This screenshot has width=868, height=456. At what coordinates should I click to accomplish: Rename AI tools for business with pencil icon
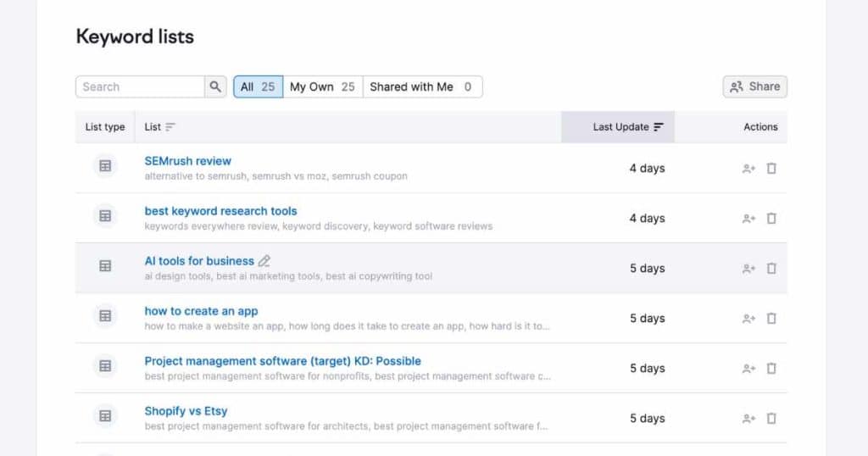264,261
